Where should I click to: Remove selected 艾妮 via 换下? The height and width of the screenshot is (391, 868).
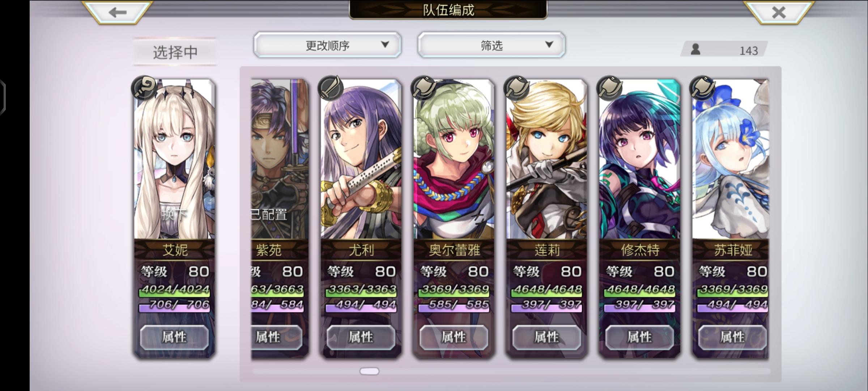click(x=174, y=214)
